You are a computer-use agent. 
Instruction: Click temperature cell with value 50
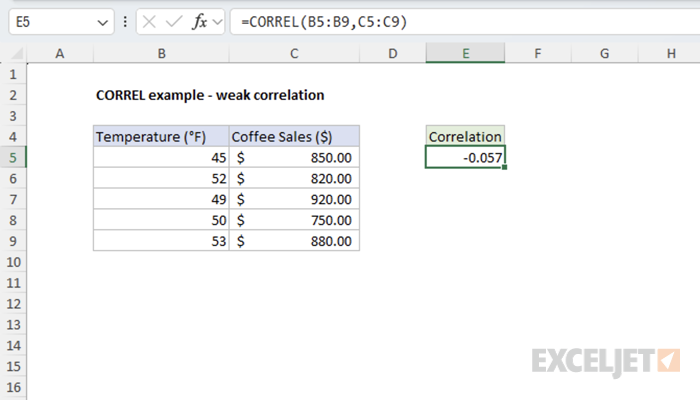click(161, 220)
